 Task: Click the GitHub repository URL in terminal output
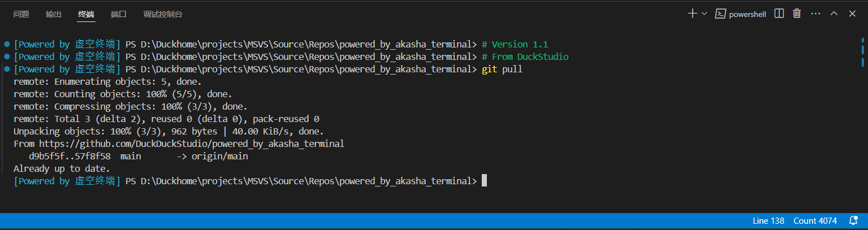[191, 144]
